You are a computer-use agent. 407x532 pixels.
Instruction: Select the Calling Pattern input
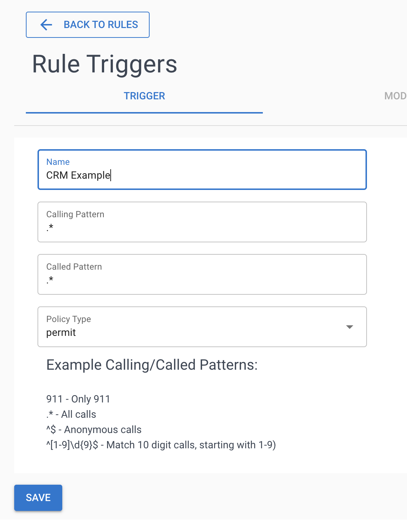click(x=202, y=227)
